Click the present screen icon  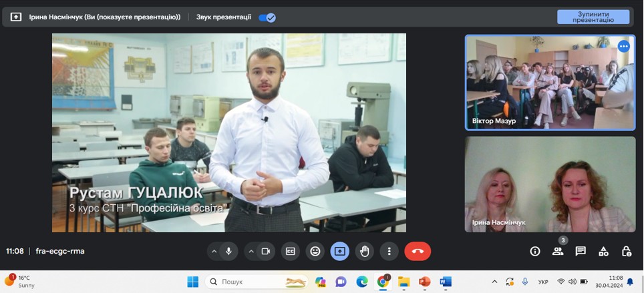click(x=339, y=251)
